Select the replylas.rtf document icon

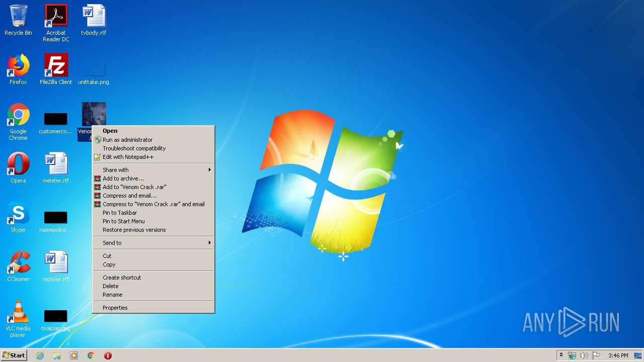click(x=56, y=266)
